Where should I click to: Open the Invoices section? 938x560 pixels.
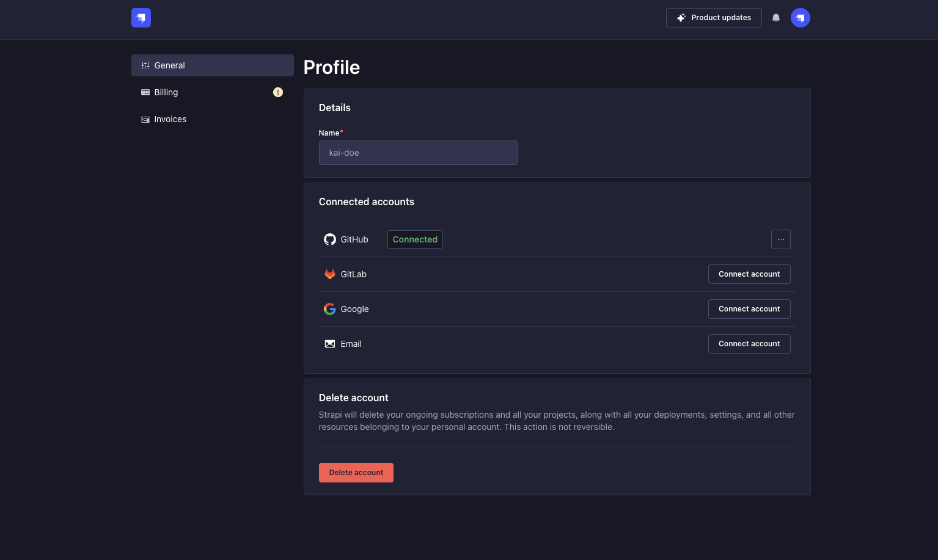[x=170, y=119]
